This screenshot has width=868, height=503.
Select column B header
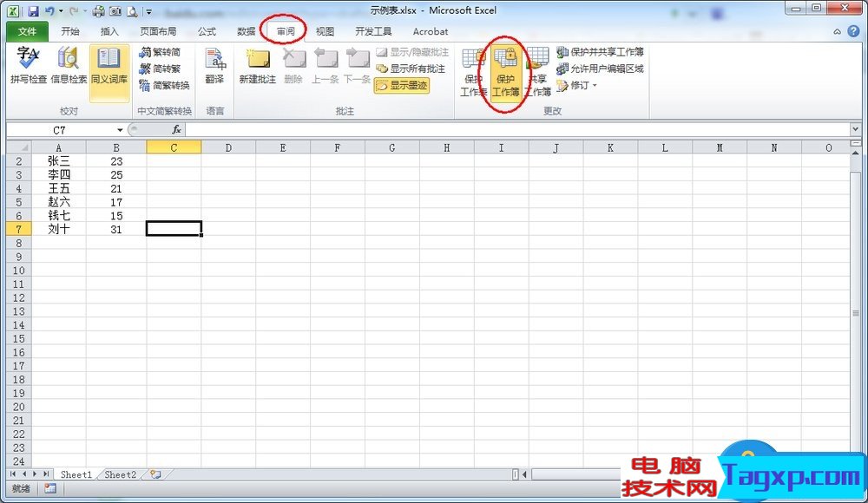[116, 147]
